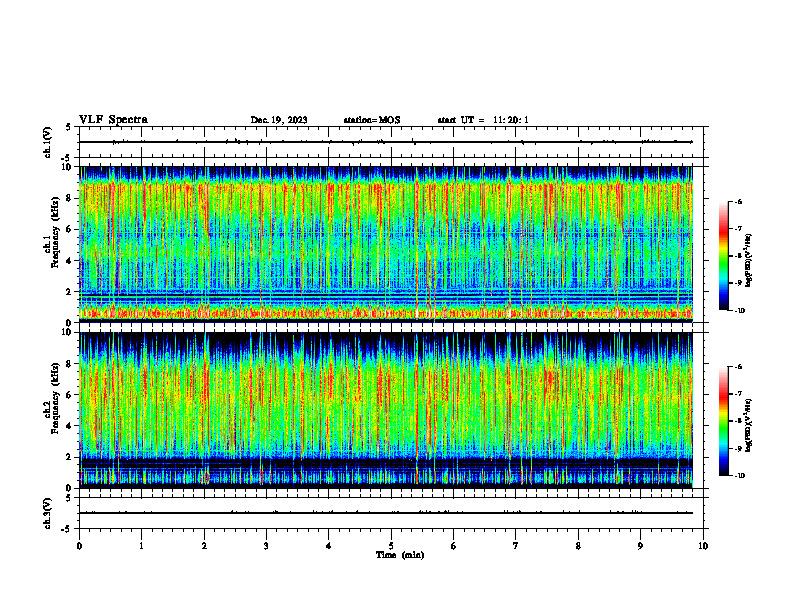Click time axis tick label "5"
792x612 pixels.
pyautogui.click(x=391, y=546)
